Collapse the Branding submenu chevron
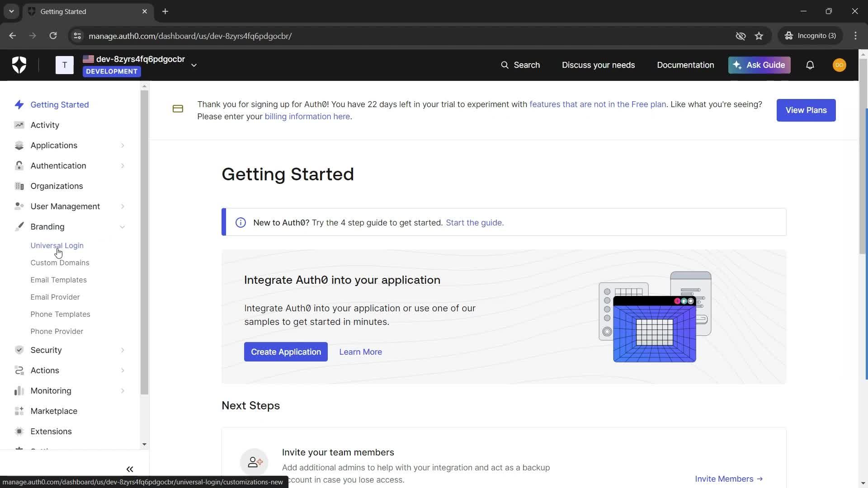 tap(123, 227)
